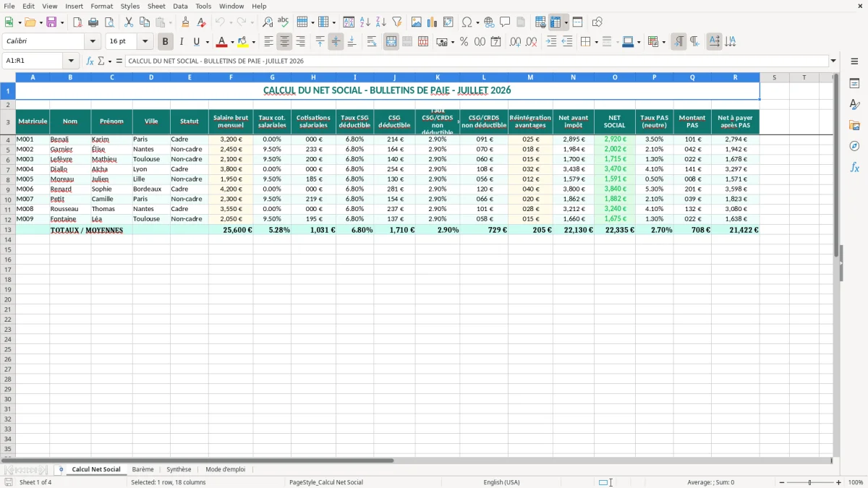Insert an image
Viewport: 868px width, 488px height.
click(x=417, y=22)
